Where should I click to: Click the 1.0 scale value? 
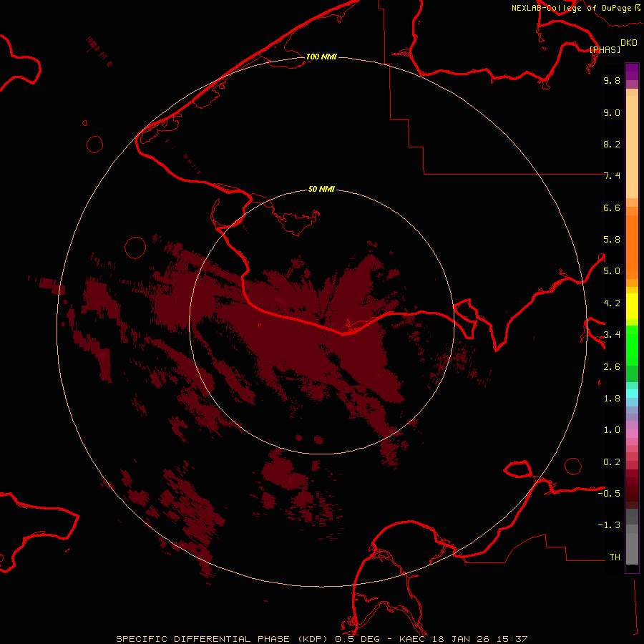(x=612, y=430)
